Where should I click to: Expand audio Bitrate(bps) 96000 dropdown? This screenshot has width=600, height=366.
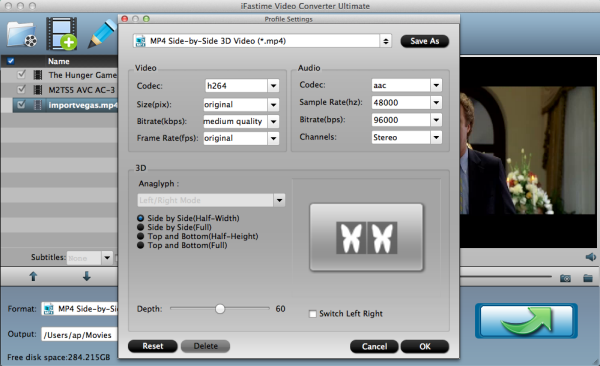point(436,120)
